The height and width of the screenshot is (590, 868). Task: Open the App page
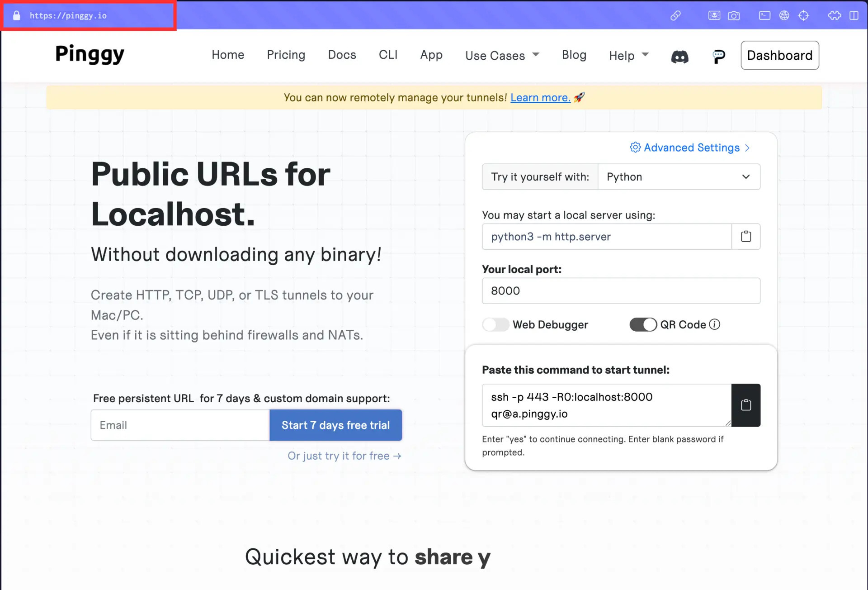tap(431, 55)
